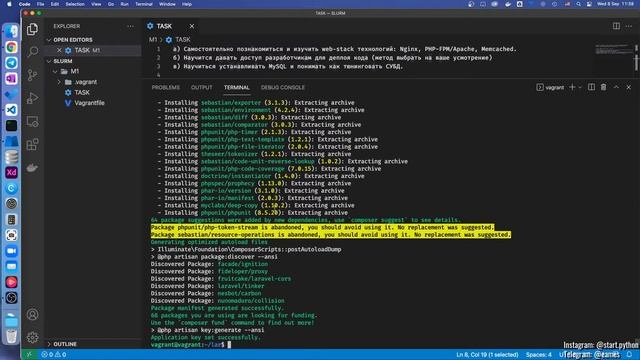Select the vagrant terminal instance
This screenshot has width=640, height=360.
pos(550,87)
